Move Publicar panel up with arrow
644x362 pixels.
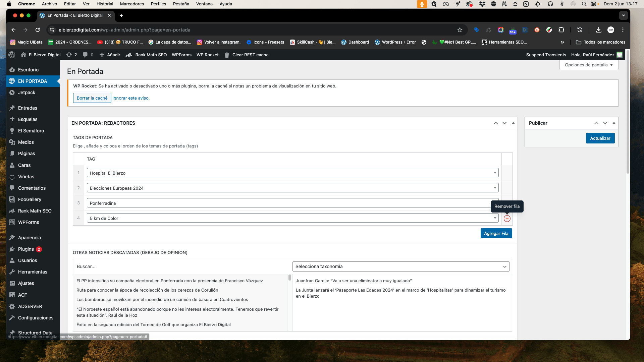(596, 123)
